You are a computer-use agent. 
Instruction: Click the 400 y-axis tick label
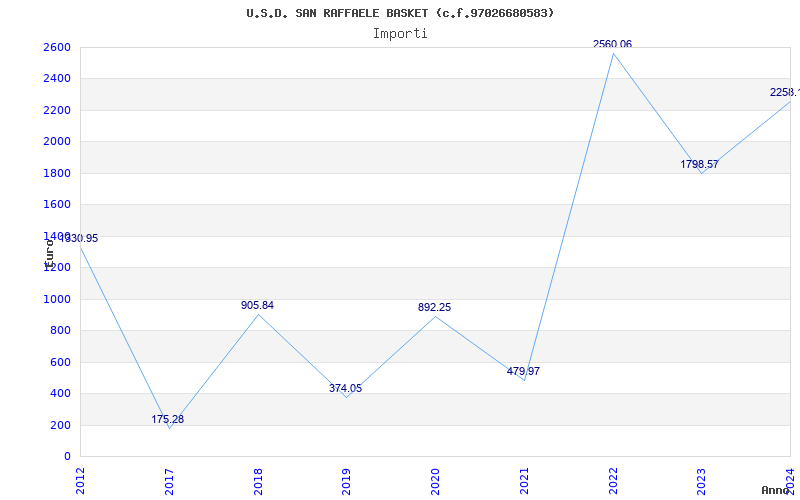(60, 394)
